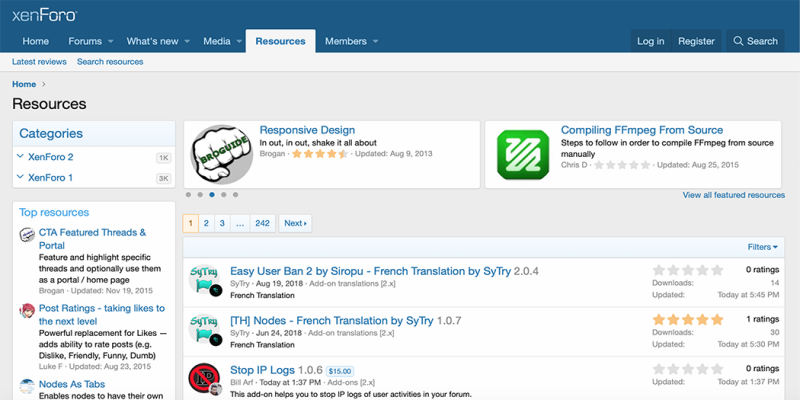Collapse the XenForo 2 category chevron
800x400 pixels.
[x=20, y=156]
